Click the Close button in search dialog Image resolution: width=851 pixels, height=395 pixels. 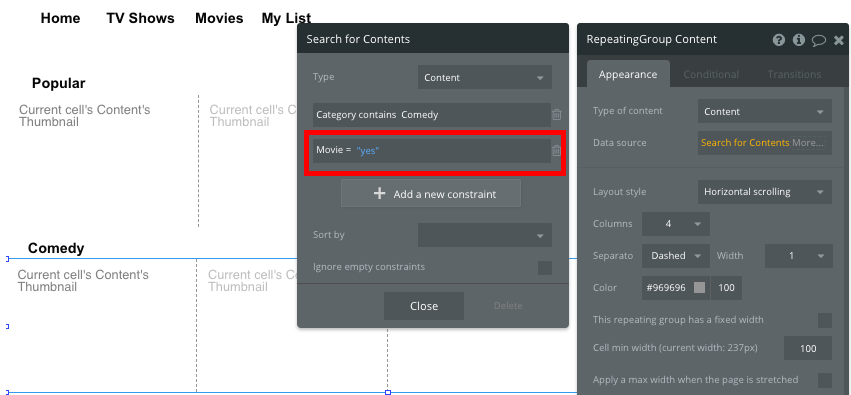pyautogui.click(x=424, y=306)
